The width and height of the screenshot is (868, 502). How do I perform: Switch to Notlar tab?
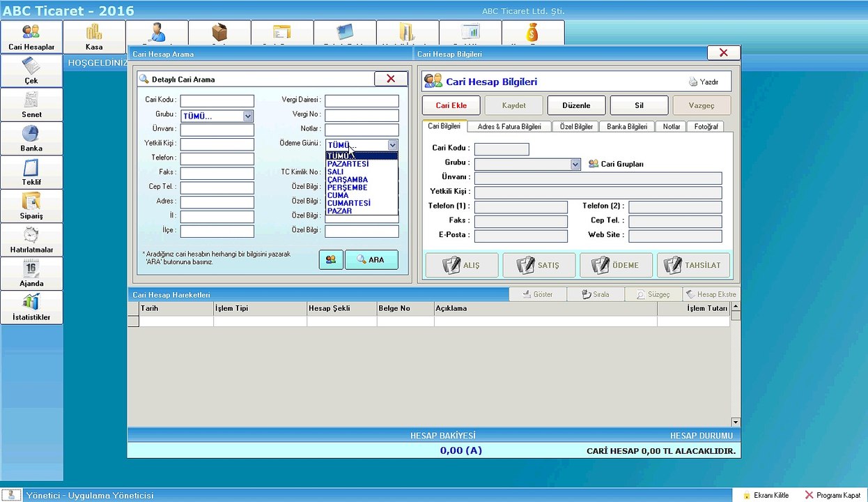pyautogui.click(x=672, y=127)
